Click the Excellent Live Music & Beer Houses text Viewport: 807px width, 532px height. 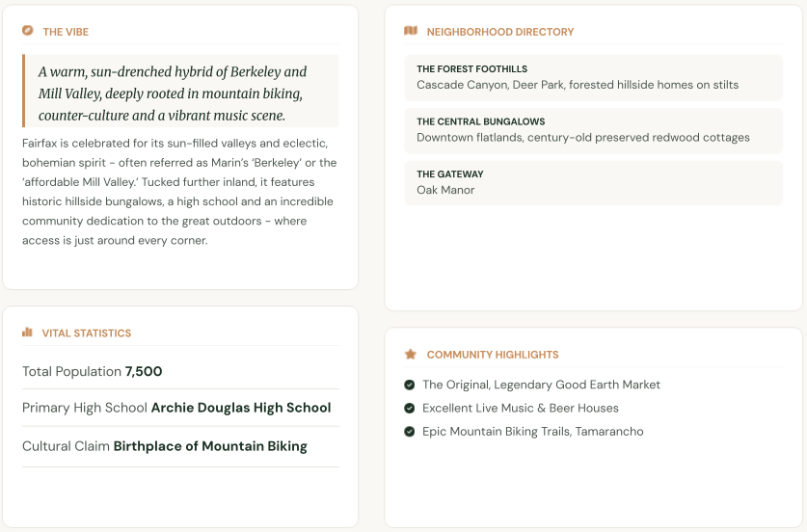tap(521, 408)
